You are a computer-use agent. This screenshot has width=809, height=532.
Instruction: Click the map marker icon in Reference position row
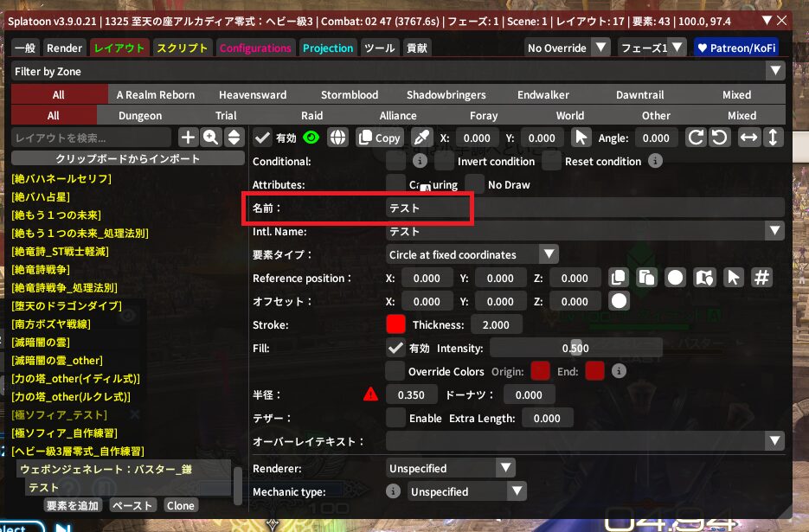pyautogui.click(x=704, y=278)
